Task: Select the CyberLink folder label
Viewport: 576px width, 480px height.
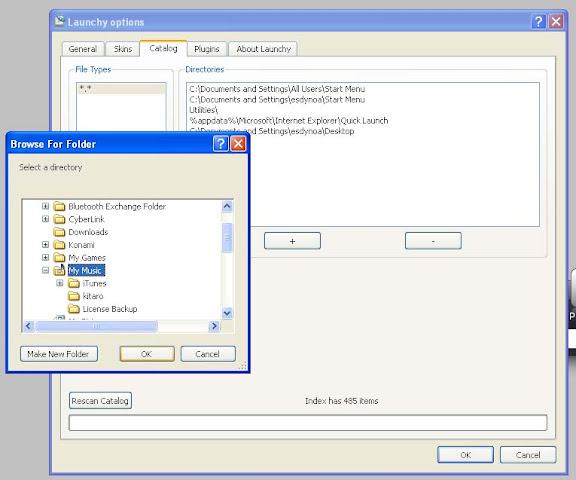Action: tap(86, 219)
